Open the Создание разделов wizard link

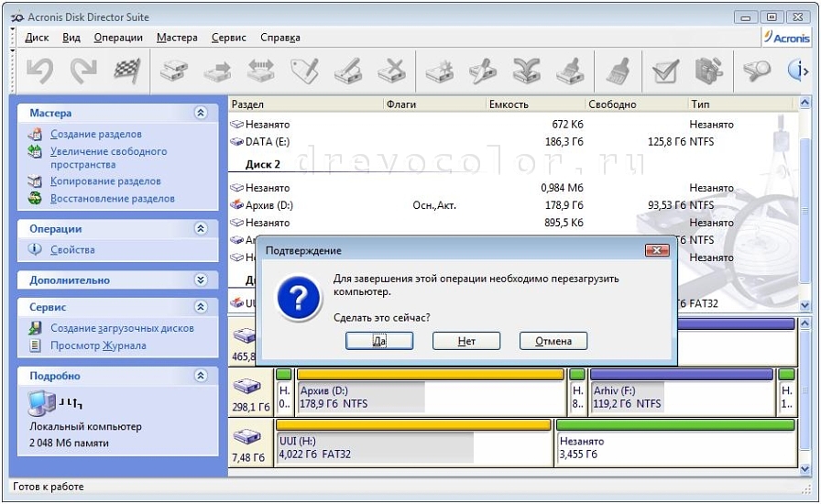coord(96,134)
